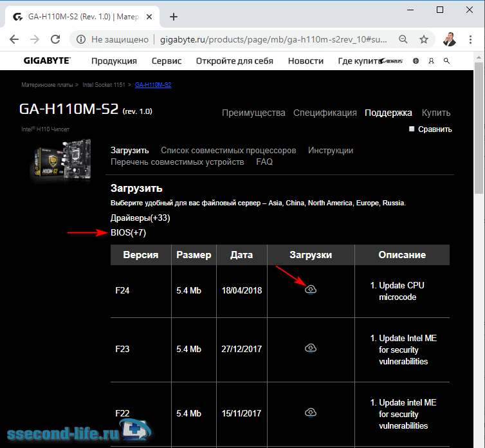Open the Новости menu

coord(306,61)
